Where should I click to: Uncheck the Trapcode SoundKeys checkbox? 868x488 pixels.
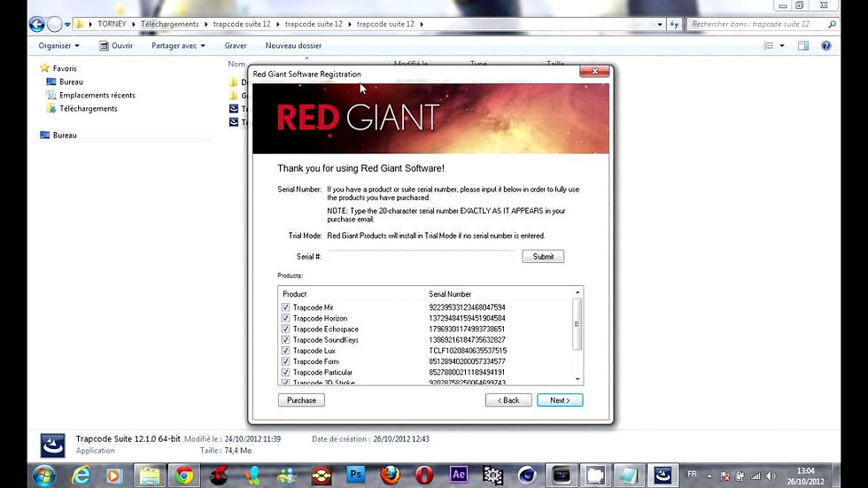point(285,340)
